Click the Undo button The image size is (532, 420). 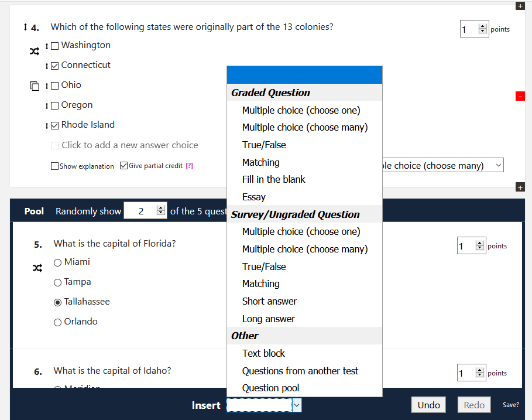click(428, 405)
